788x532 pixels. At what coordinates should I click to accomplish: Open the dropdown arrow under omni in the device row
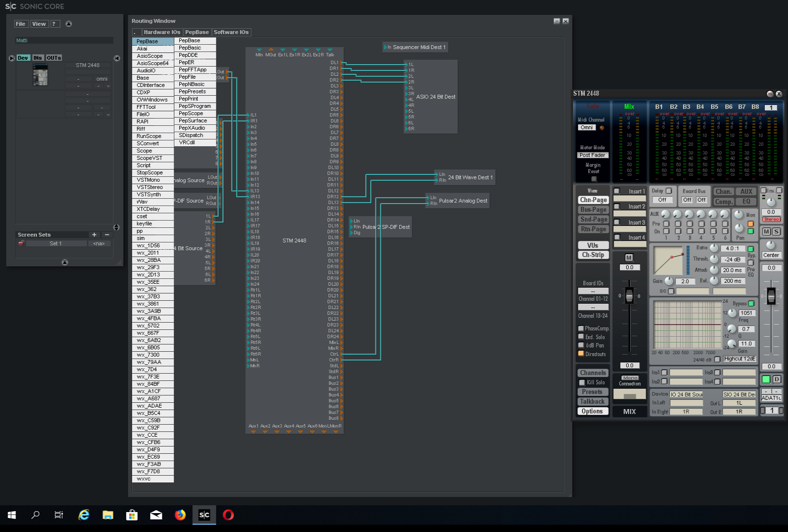point(108,86)
